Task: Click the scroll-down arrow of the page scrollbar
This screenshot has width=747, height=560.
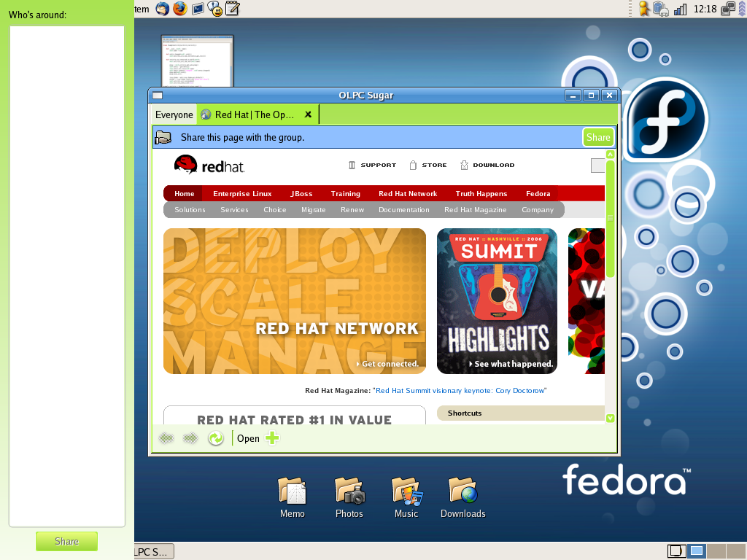Action: (611, 419)
